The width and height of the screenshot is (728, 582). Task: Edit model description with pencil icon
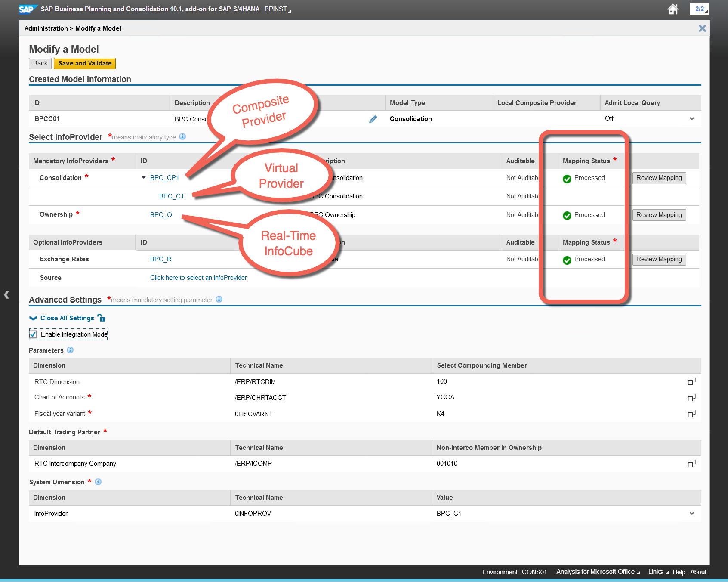[373, 119]
